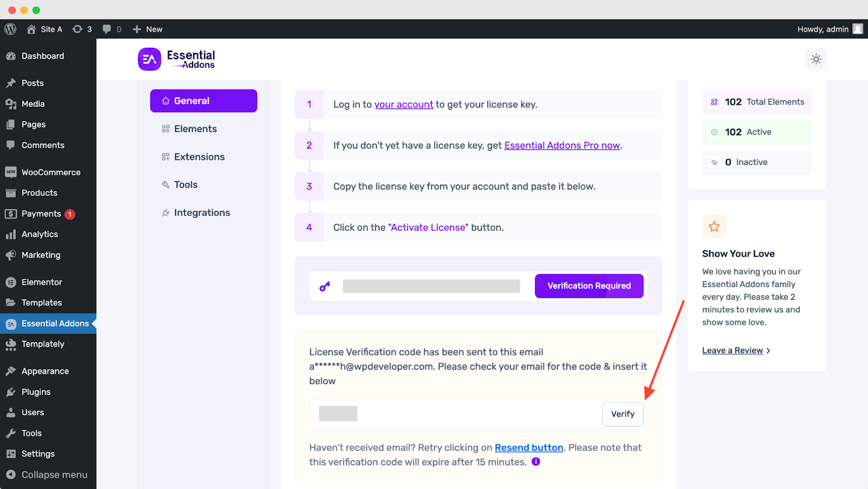Click the info icon after expiry note

coord(536,462)
